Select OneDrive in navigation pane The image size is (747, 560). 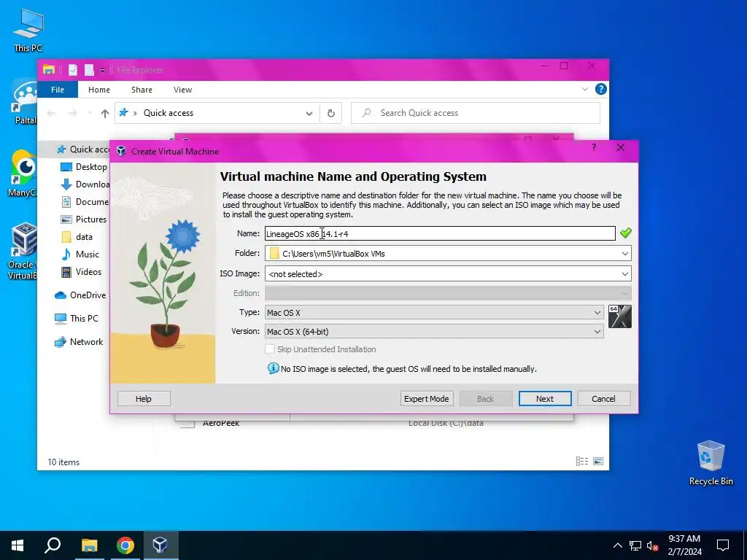80,295
